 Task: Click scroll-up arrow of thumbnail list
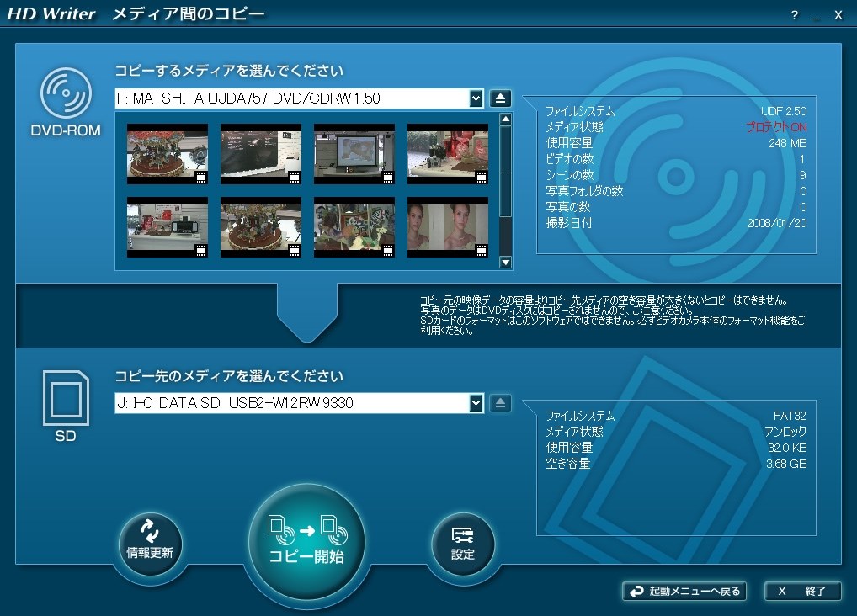coord(506,119)
